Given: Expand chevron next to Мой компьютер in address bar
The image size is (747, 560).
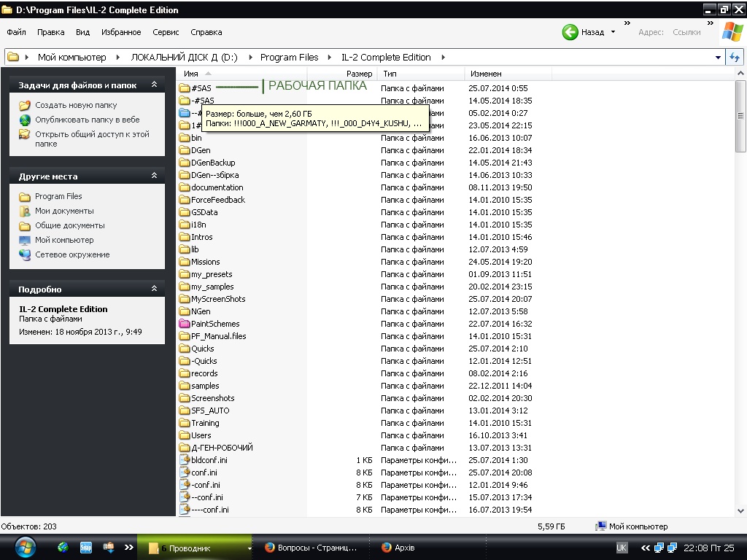Looking at the screenshot, I should [117, 57].
